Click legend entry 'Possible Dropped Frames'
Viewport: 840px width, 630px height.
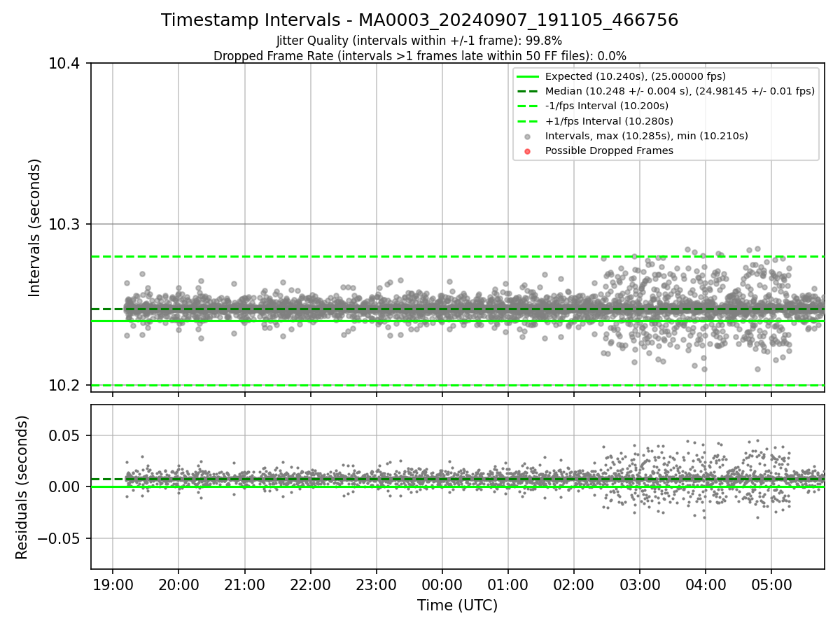click(x=609, y=150)
